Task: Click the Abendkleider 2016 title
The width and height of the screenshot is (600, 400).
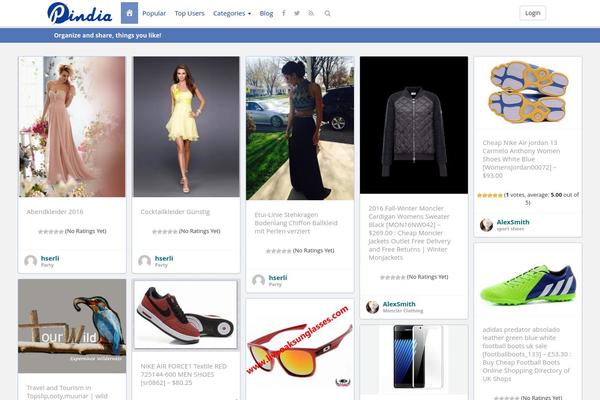Action: pyautogui.click(x=55, y=212)
